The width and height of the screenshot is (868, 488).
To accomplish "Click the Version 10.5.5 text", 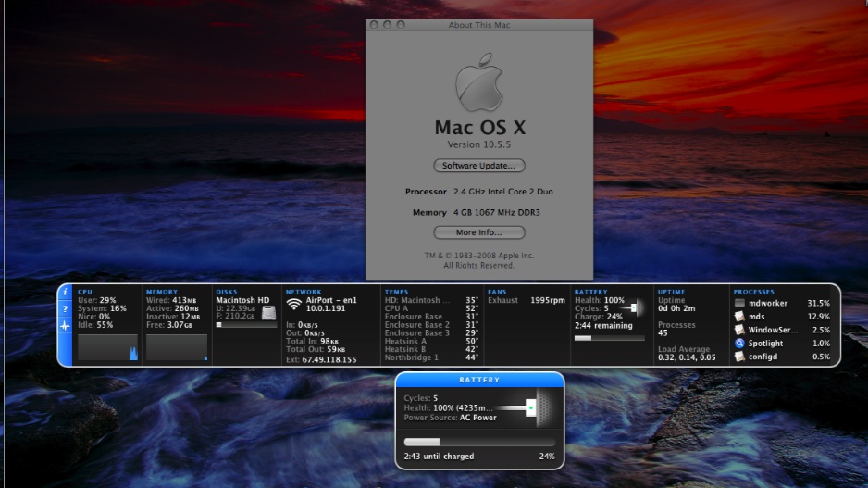I will pyautogui.click(x=479, y=144).
